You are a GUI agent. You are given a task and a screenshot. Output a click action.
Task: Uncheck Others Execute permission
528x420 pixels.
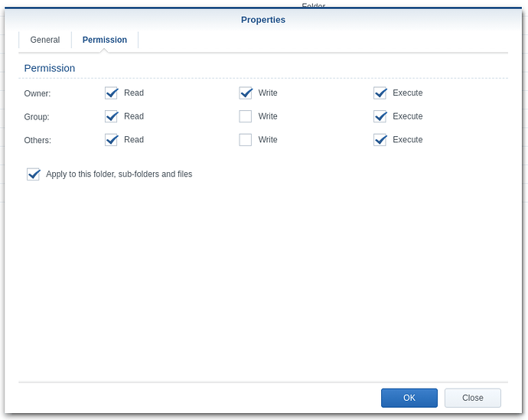click(380, 140)
